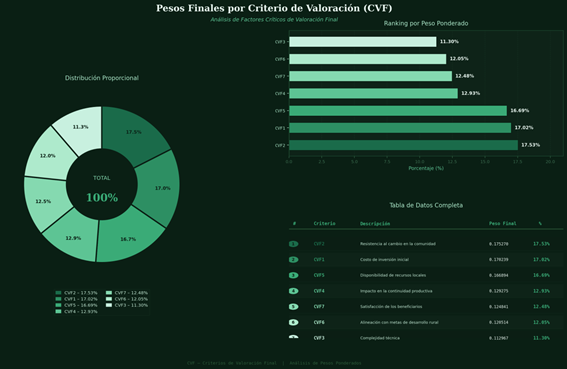Screen dimensions: 567x369
Task: Click 'Satisfacción de los beneficiarios' description
Action: (x=391, y=307)
